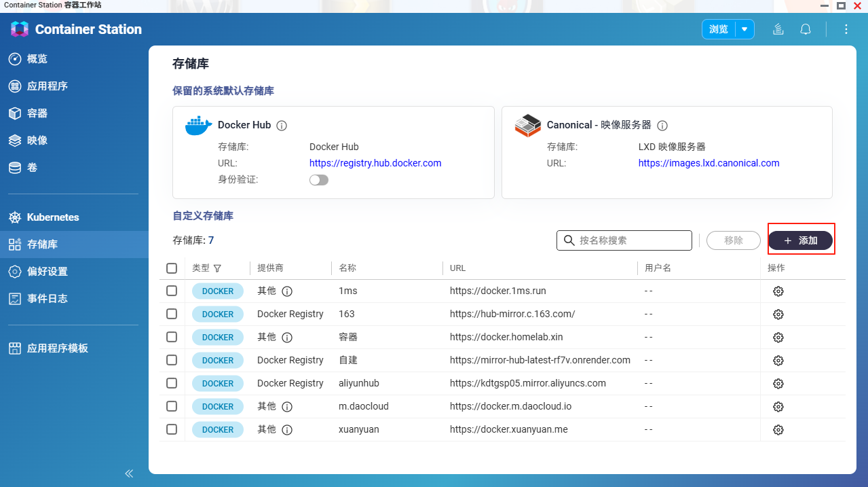This screenshot has width=868, height=487.
Task: Click info icon beside 其他 in 1ms row
Action: (287, 291)
